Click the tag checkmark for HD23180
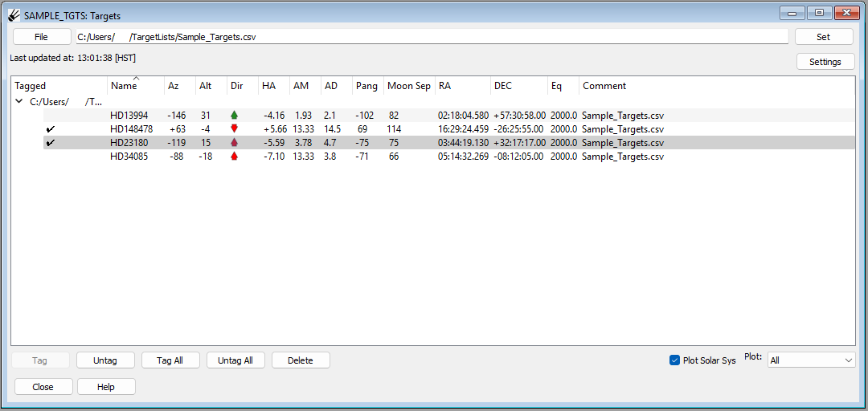Screen dimensions: 868x411 51,143
